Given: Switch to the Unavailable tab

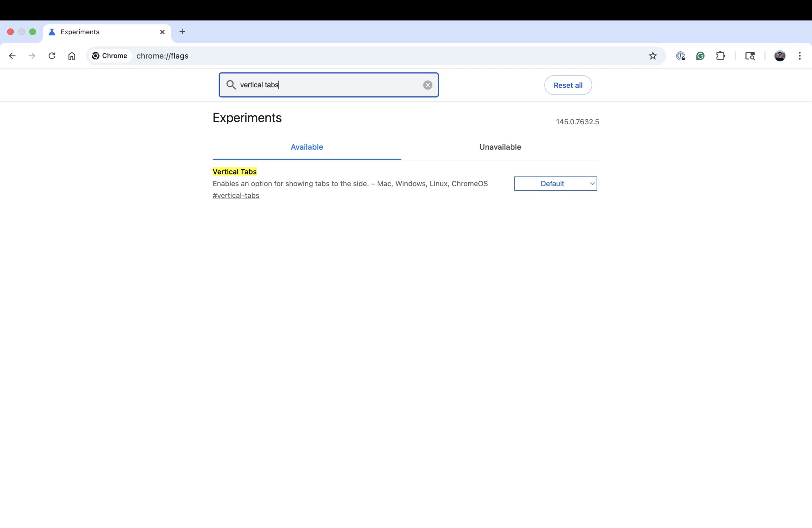Looking at the screenshot, I should click(500, 147).
